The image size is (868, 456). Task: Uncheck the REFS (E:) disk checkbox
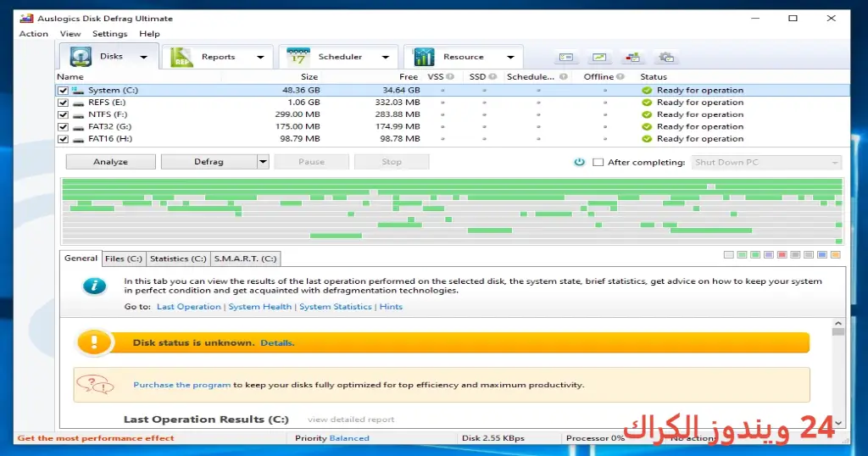click(x=63, y=103)
